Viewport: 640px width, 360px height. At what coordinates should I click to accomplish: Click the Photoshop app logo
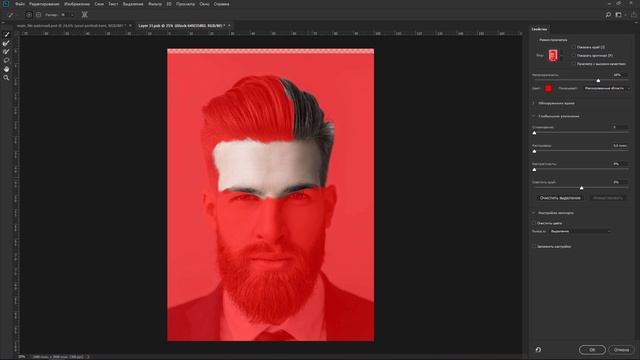pos(6,4)
